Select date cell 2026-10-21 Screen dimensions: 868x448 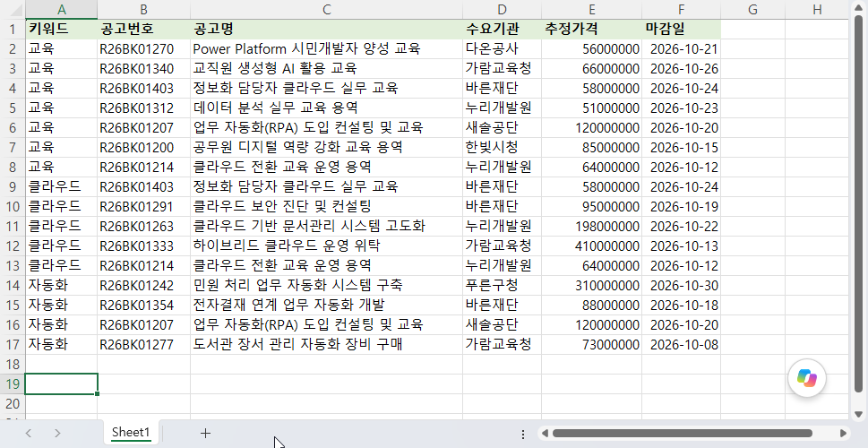(682, 48)
